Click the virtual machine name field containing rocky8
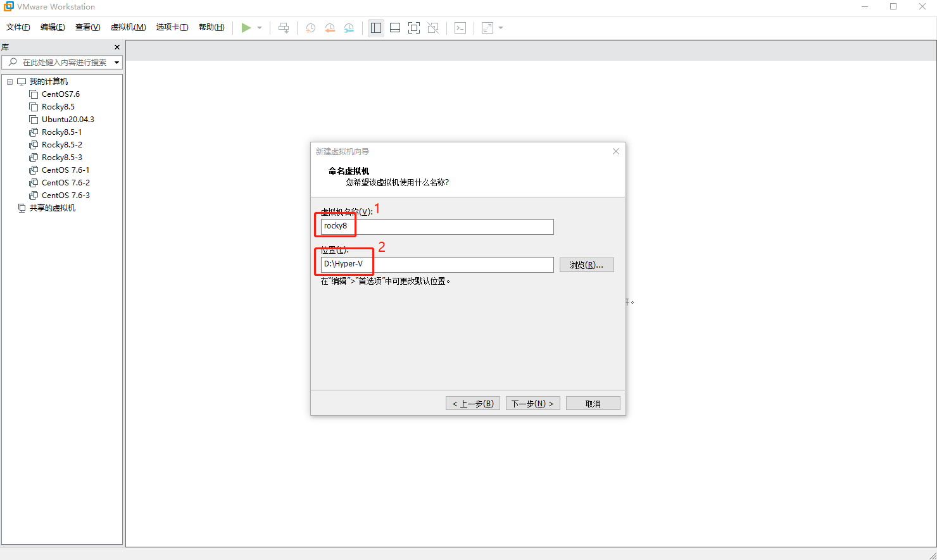The height and width of the screenshot is (560, 937). 437,227
